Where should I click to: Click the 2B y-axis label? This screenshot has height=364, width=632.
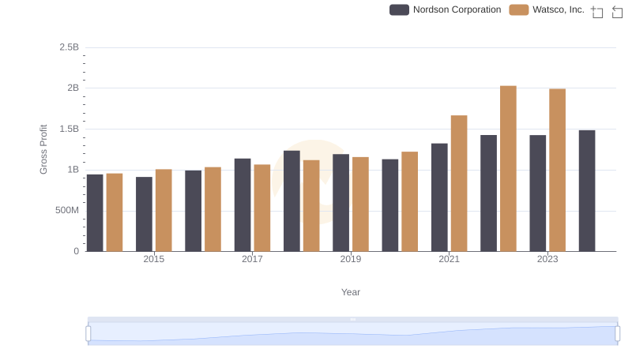73,88
